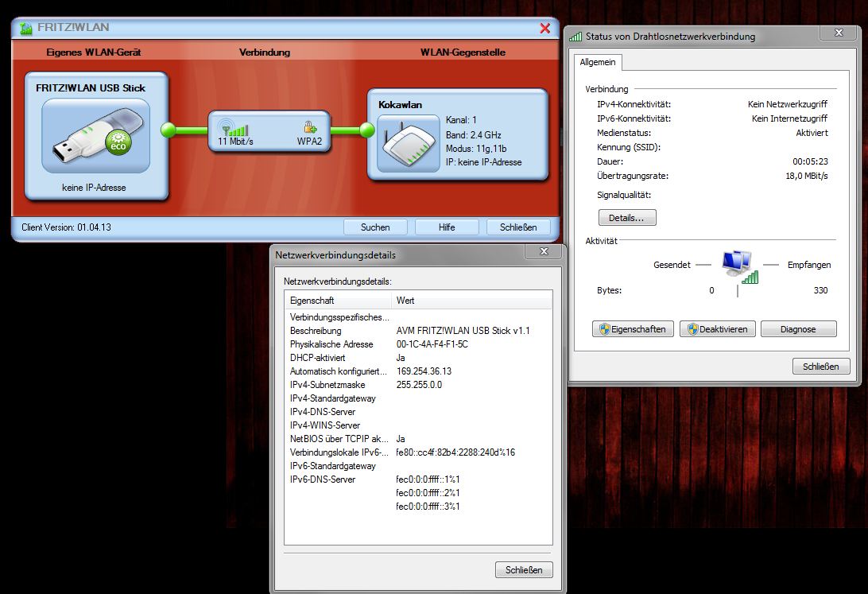
Task: Click the fe80::cc4f:82b4:2288:240d%16 value
Action: [455, 452]
